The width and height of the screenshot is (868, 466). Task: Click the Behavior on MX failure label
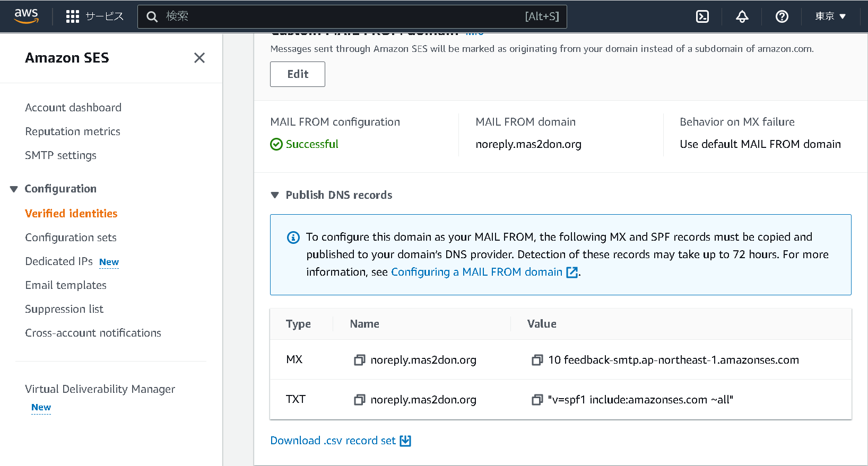pyautogui.click(x=737, y=122)
